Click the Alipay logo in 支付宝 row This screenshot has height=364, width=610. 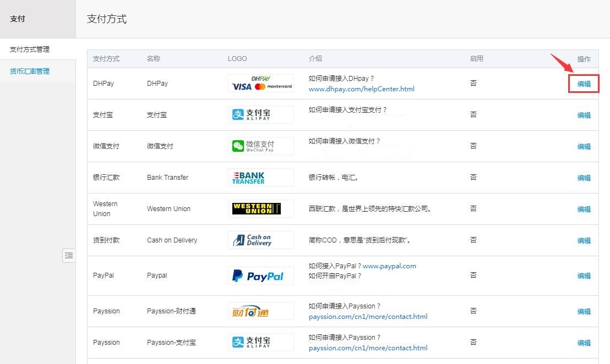(x=260, y=115)
